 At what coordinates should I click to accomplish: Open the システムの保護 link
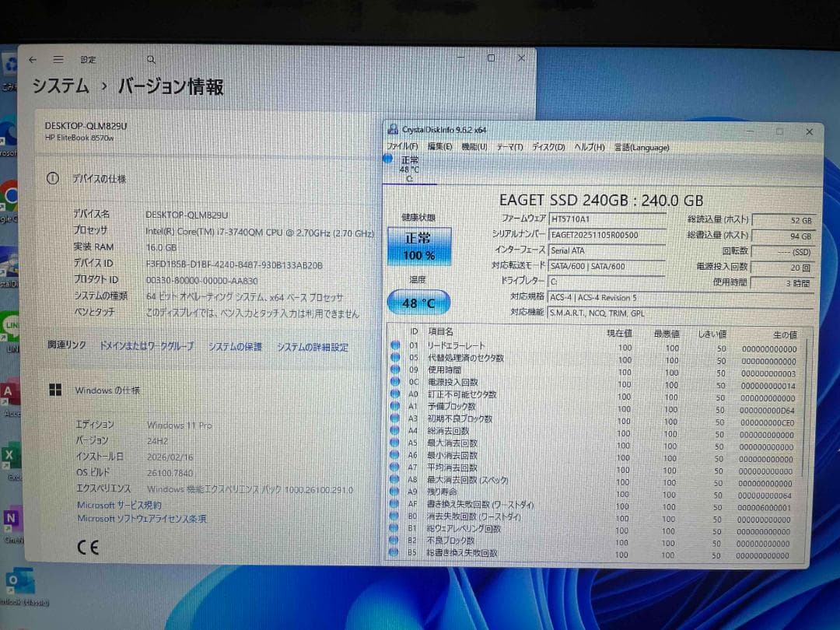coord(235,347)
